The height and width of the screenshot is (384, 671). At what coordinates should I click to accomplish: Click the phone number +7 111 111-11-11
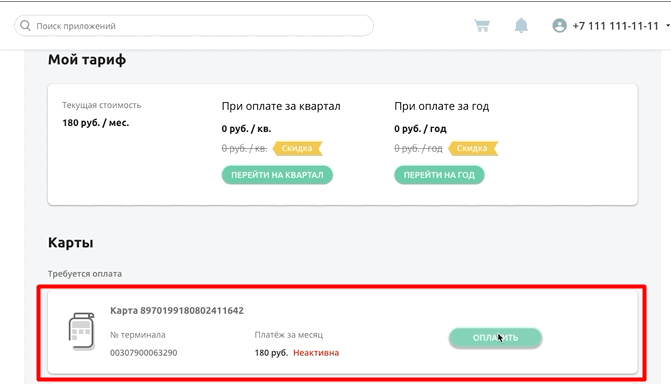pos(615,26)
